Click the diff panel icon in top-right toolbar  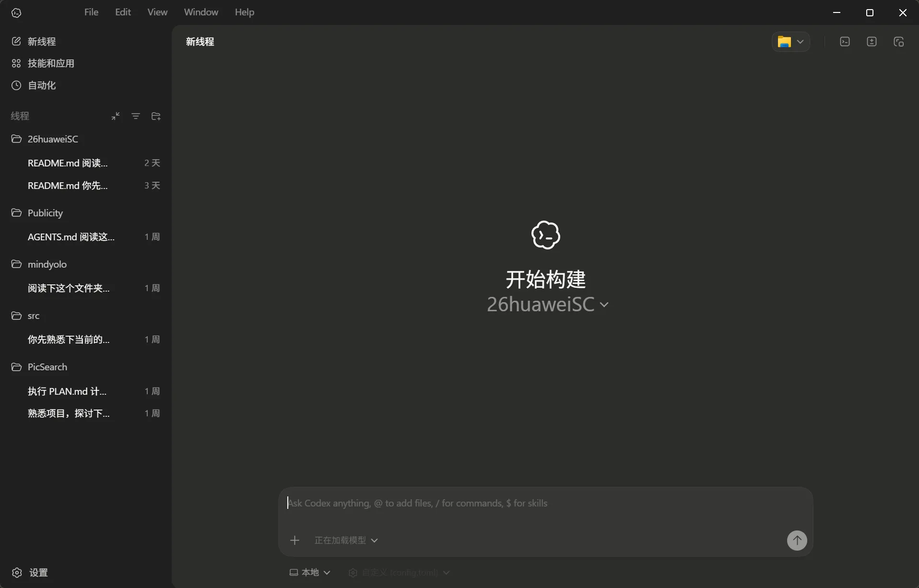click(872, 42)
